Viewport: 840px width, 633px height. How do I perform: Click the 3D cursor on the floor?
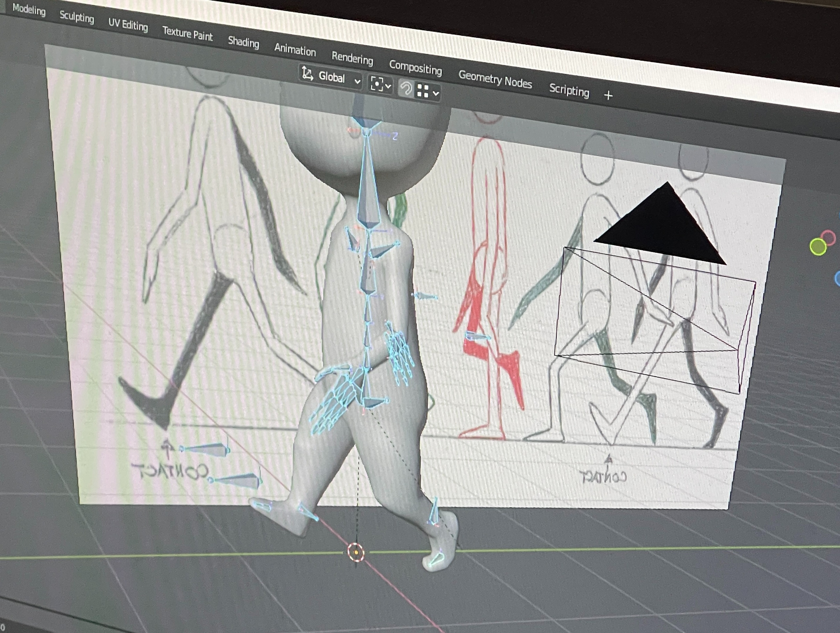pos(356,552)
